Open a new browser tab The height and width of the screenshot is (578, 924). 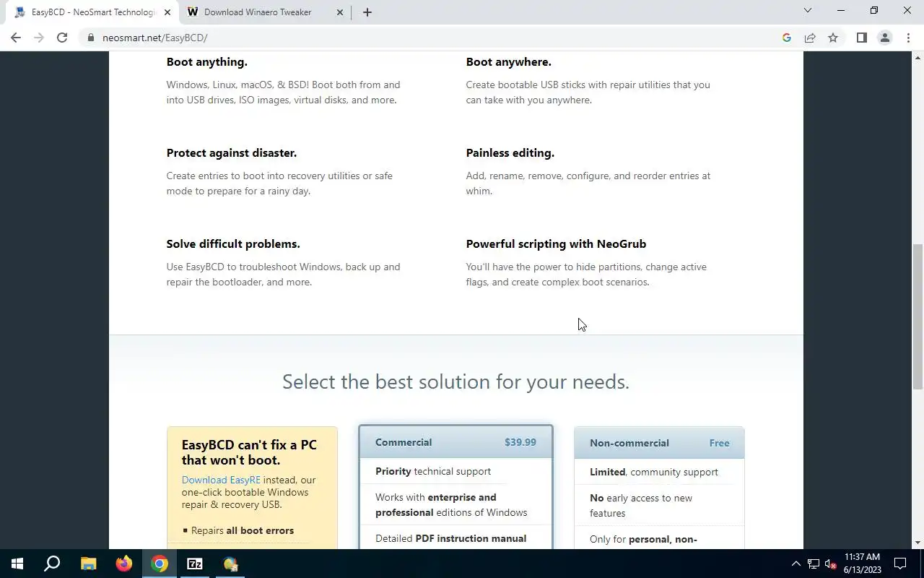[x=367, y=12]
